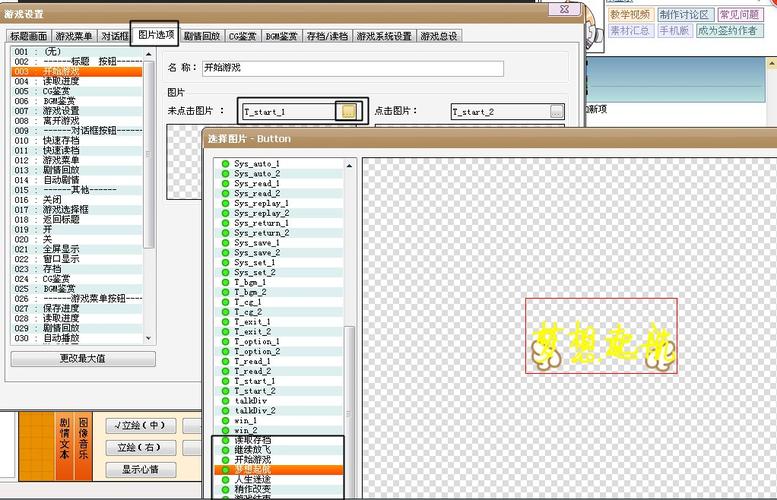
Task: Select image T_option_1 in list
Action: (x=278, y=341)
